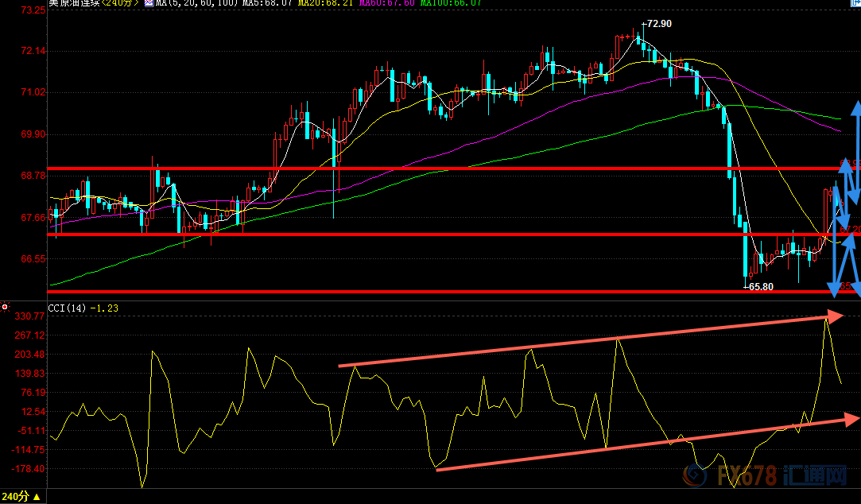Click the MA5:68.07 value label

pos(266,2)
